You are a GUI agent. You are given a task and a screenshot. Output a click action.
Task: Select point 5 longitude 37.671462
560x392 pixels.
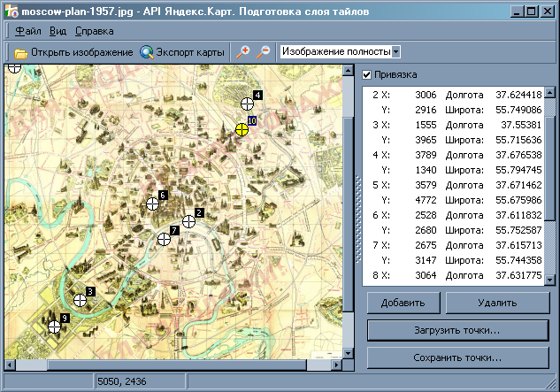[518, 185]
